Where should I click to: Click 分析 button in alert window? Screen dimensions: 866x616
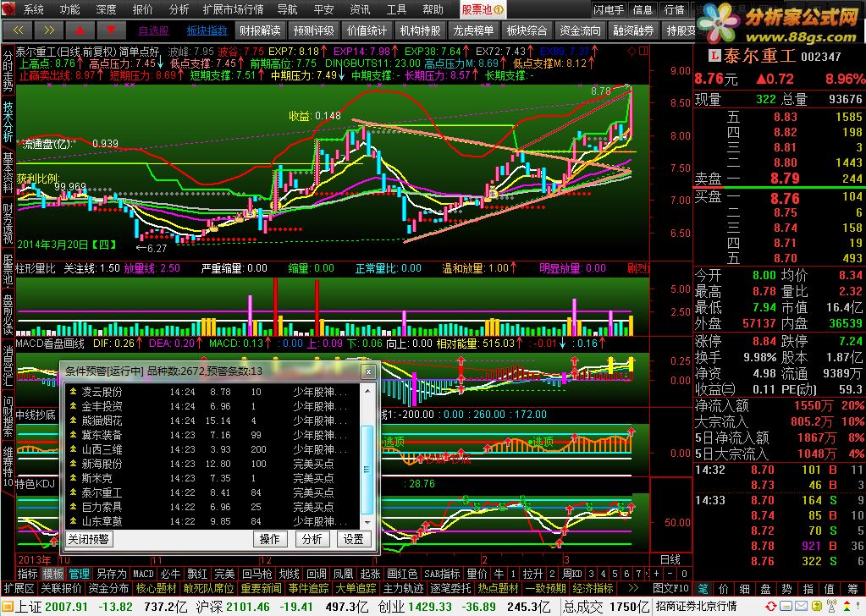(x=312, y=539)
